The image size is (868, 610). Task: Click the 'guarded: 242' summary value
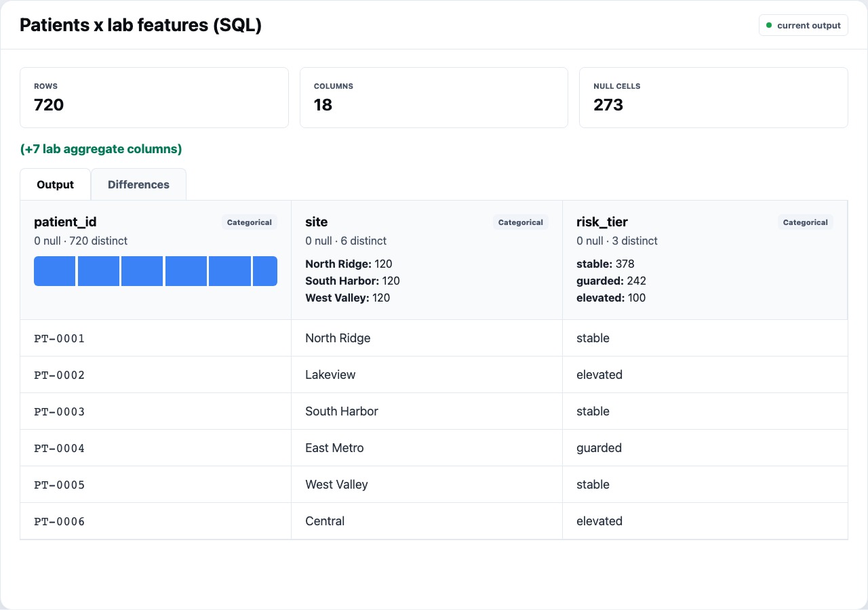tap(611, 281)
